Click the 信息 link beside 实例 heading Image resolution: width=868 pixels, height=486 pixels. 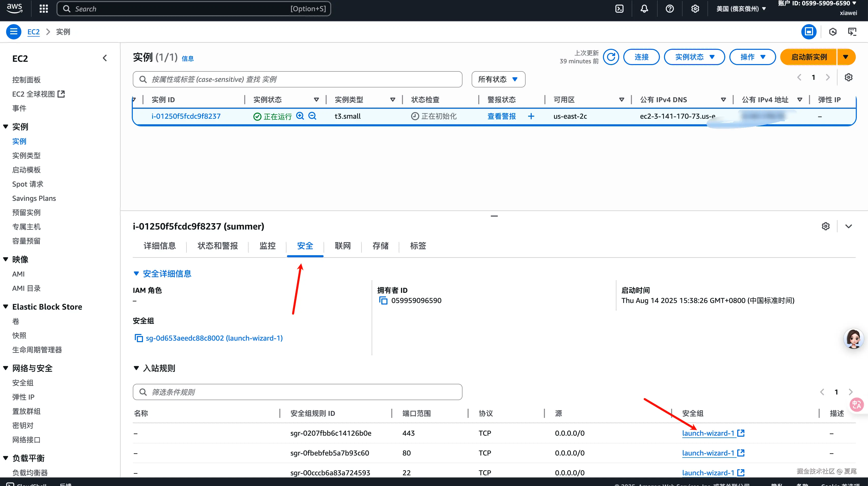[188, 58]
